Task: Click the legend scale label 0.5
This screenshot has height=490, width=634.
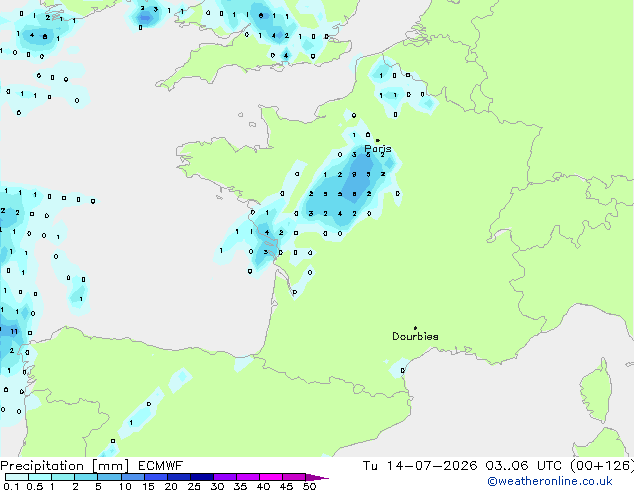Action: pos(35,486)
